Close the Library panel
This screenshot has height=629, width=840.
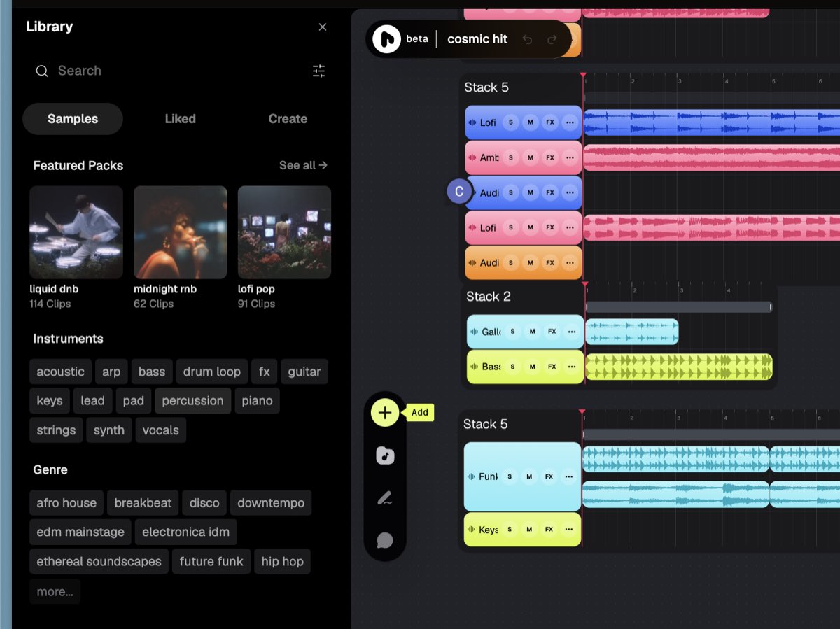point(323,27)
